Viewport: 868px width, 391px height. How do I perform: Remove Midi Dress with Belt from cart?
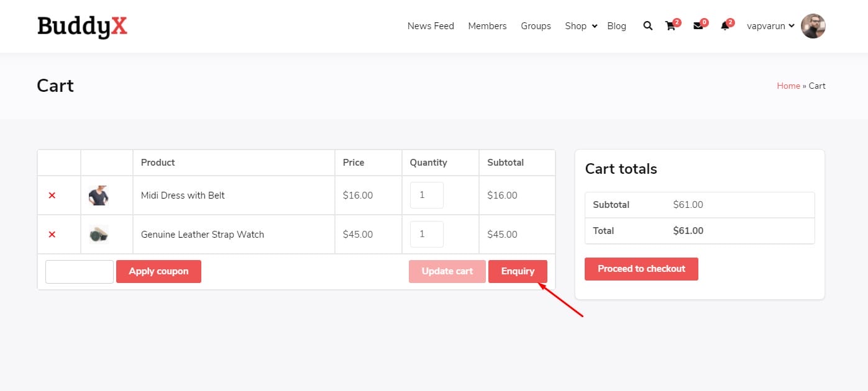point(52,195)
